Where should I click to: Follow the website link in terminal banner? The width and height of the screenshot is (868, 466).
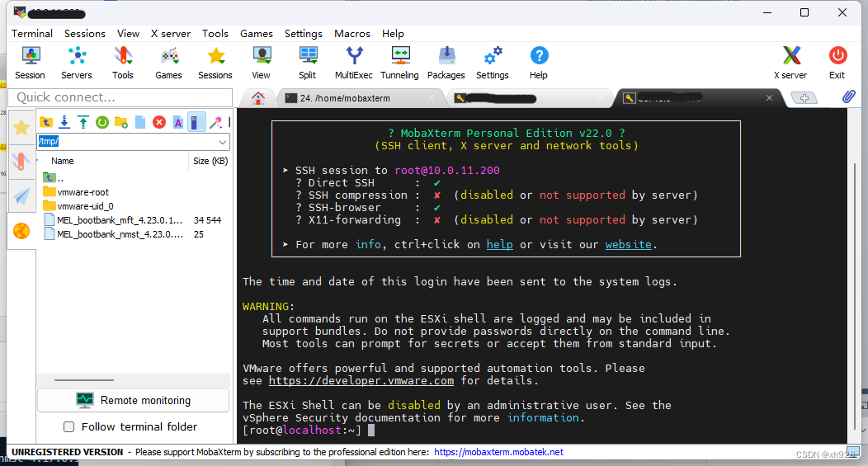pyautogui.click(x=628, y=245)
